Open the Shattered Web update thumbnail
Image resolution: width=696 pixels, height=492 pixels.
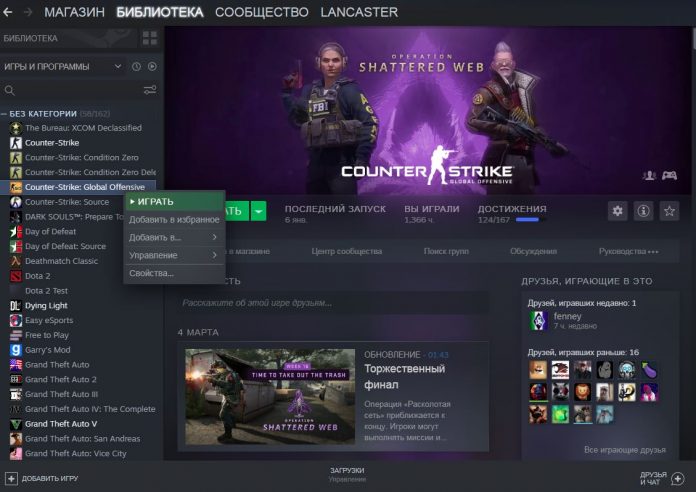270,397
